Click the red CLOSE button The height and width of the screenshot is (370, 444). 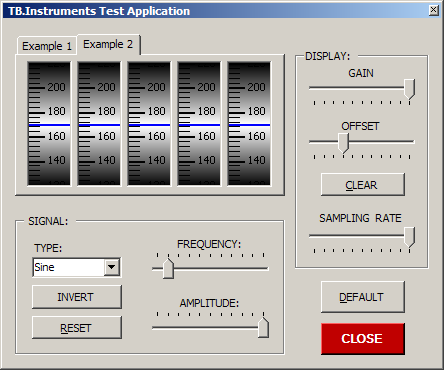(363, 339)
